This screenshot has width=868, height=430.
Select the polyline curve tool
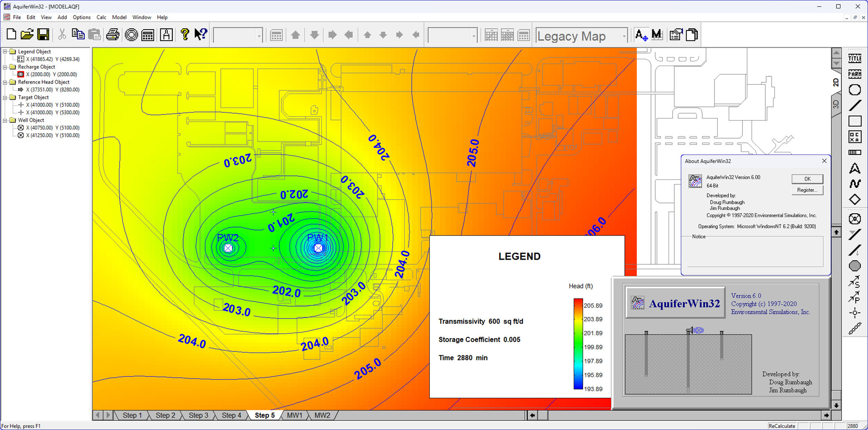(855, 184)
